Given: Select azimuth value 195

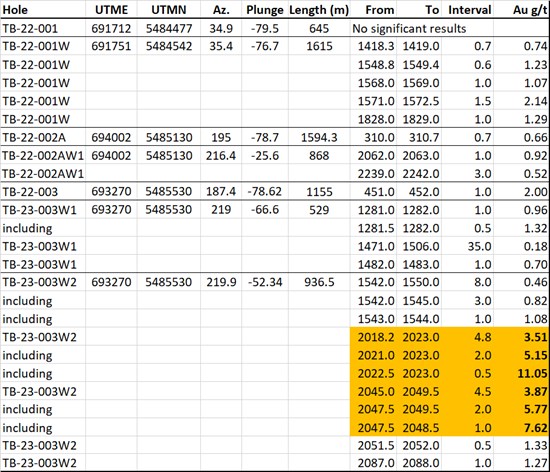Looking at the screenshot, I should coord(221,137).
